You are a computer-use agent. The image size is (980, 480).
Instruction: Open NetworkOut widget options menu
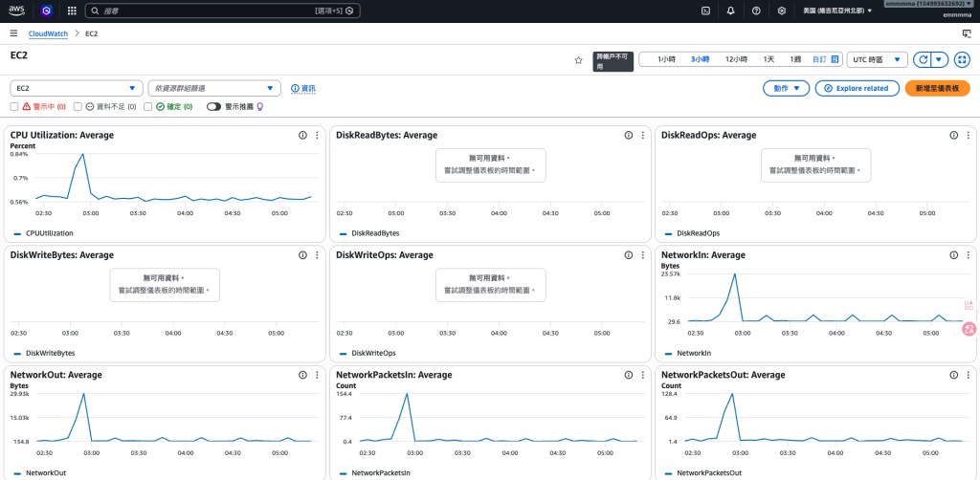tap(317, 375)
